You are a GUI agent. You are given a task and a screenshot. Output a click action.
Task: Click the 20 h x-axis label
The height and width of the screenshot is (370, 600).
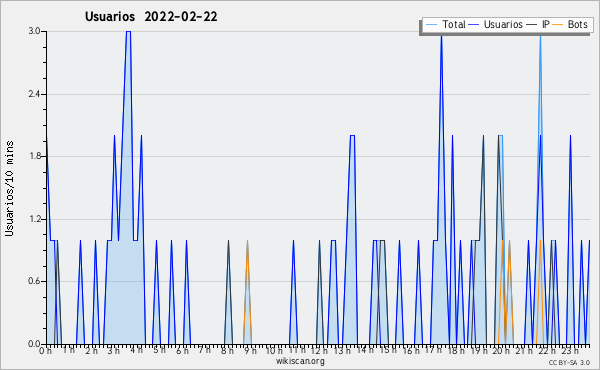pyautogui.click(x=502, y=351)
